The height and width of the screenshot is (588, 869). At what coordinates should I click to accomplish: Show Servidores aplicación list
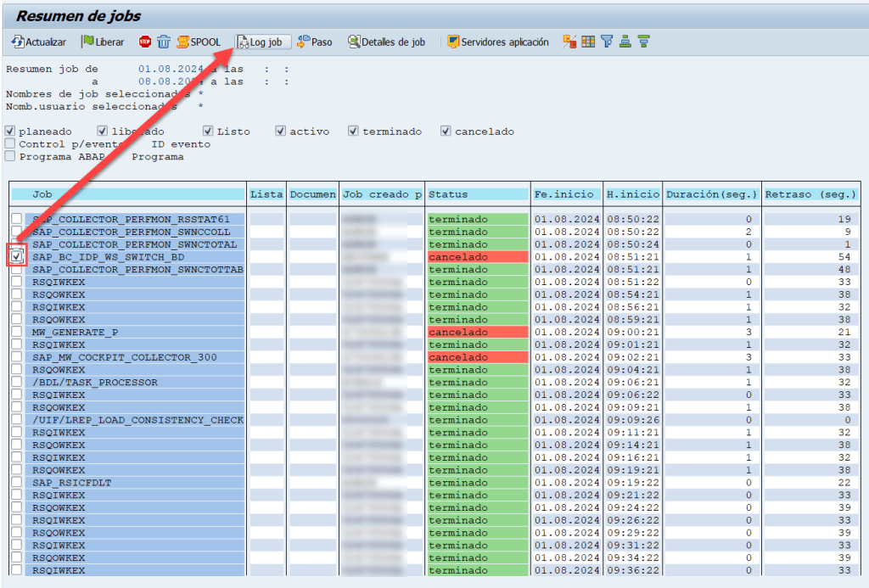(498, 42)
